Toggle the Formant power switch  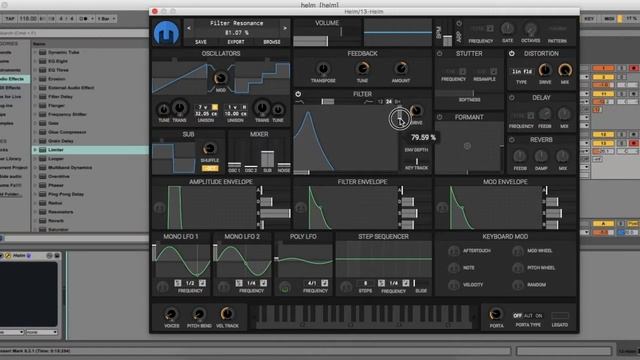(x=440, y=117)
